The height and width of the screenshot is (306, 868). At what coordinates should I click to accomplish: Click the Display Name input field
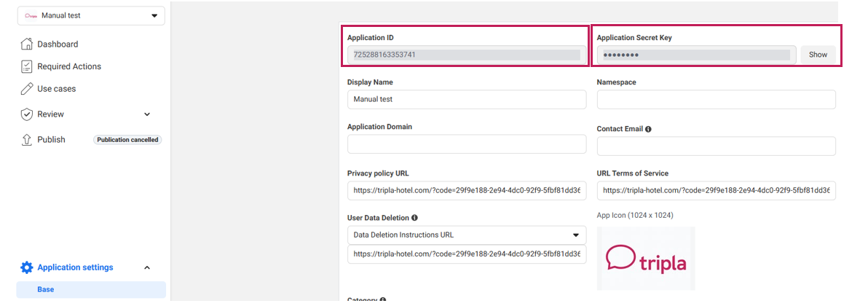466,99
